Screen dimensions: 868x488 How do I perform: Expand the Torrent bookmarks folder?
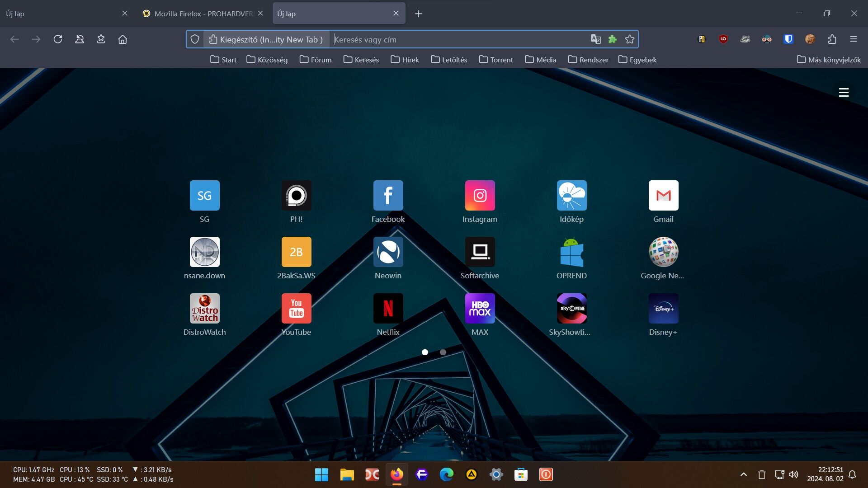pos(496,60)
